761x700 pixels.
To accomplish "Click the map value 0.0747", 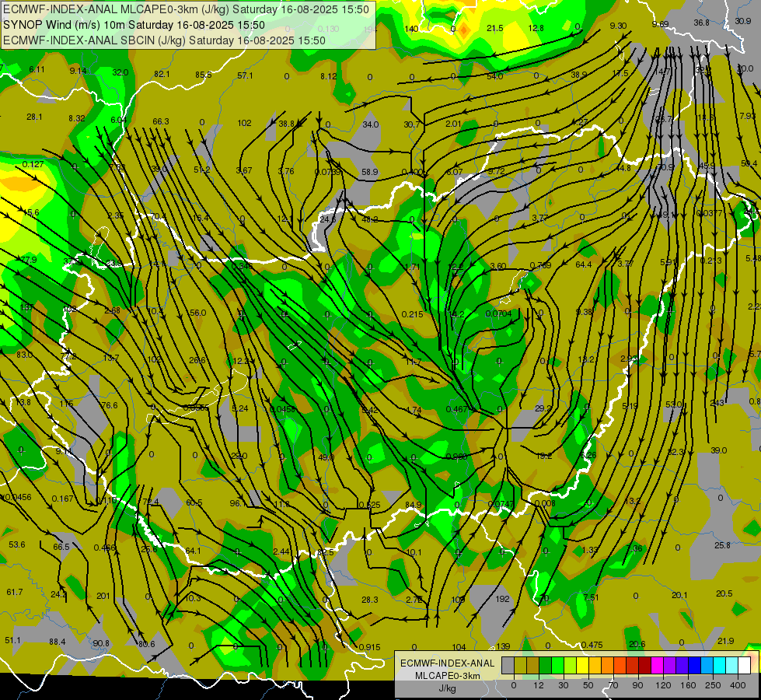I will pyautogui.click(x=501, y=504).
